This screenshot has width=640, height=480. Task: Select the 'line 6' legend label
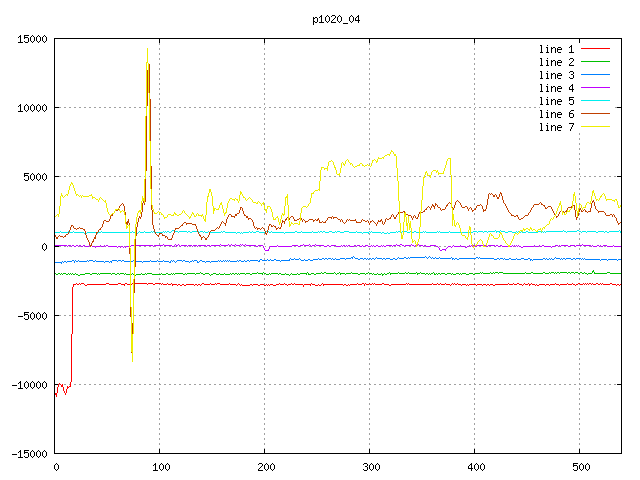556,114
